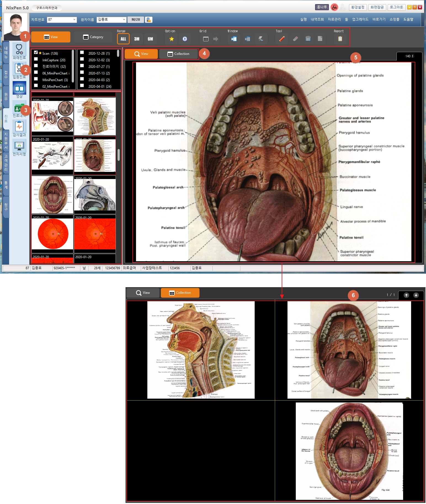Open the Report clipboard icon

point(340,39)
